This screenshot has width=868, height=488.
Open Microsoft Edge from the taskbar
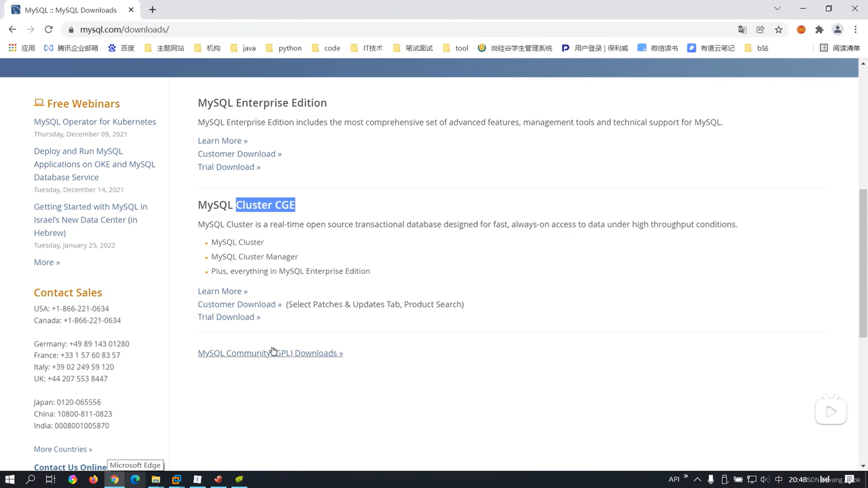pos(135,479)
